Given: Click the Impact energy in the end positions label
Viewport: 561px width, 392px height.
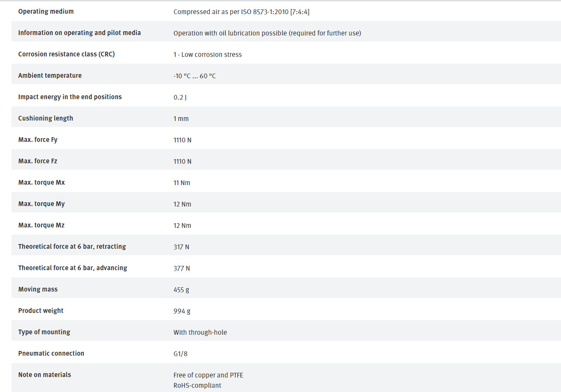Looking at the screenshot, I should click(x=70, y=97).
